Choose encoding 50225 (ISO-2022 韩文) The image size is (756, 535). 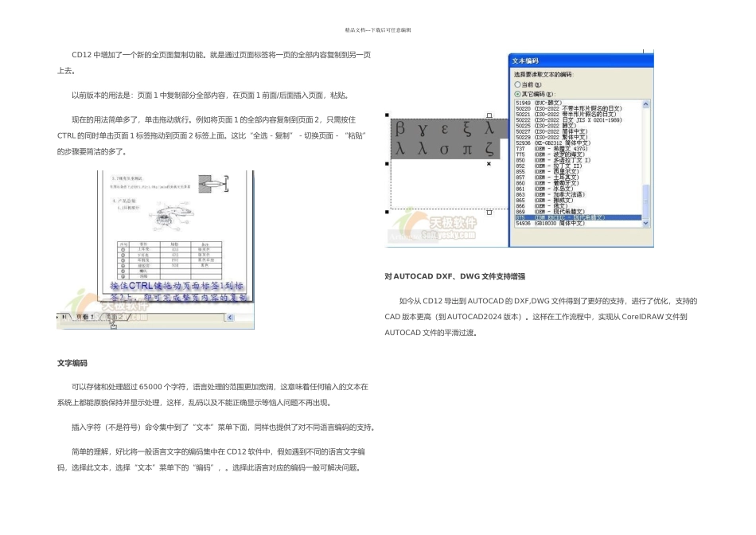[578, 126]
